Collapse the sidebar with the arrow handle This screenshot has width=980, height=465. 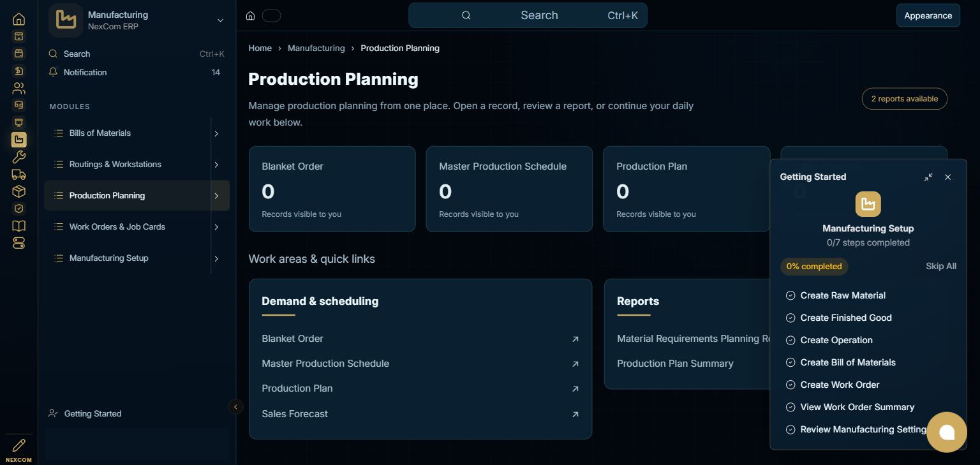pos(235,407)
